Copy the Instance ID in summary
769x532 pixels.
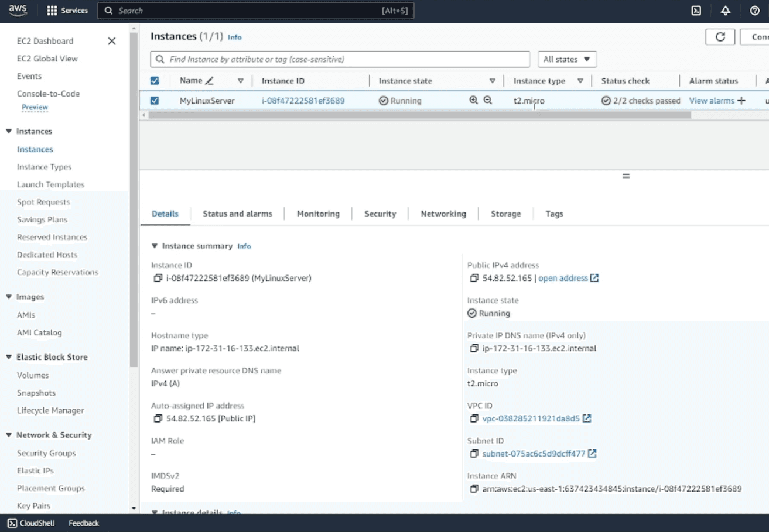click(158, 279)
